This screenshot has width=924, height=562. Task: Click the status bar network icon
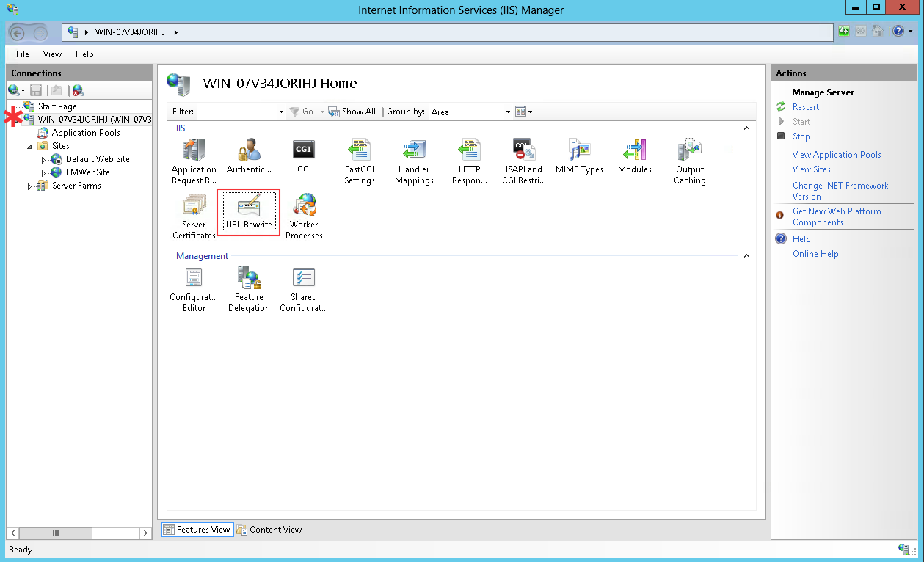point(904,549)
